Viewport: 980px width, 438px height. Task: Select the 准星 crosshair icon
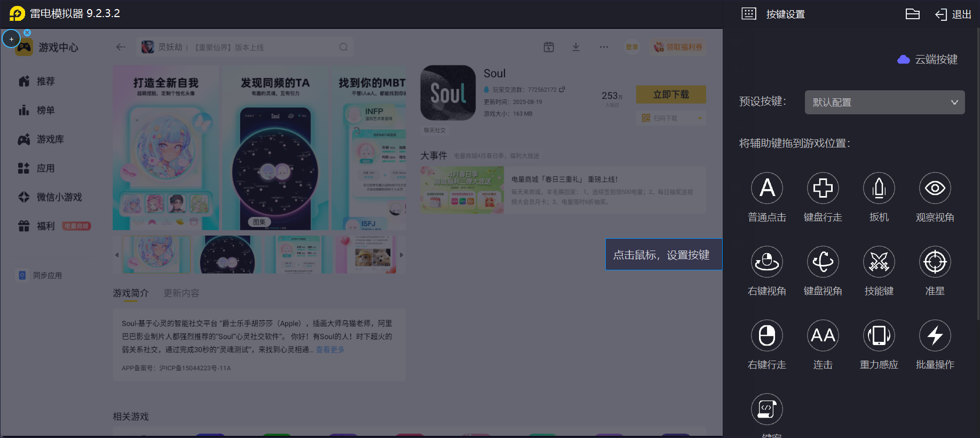(x=935, y=262)
